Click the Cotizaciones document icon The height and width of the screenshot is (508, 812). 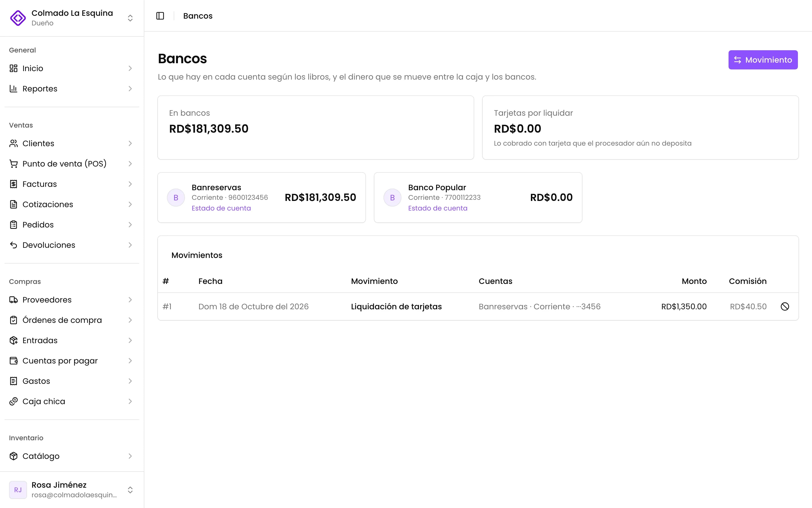coord(14,204)
